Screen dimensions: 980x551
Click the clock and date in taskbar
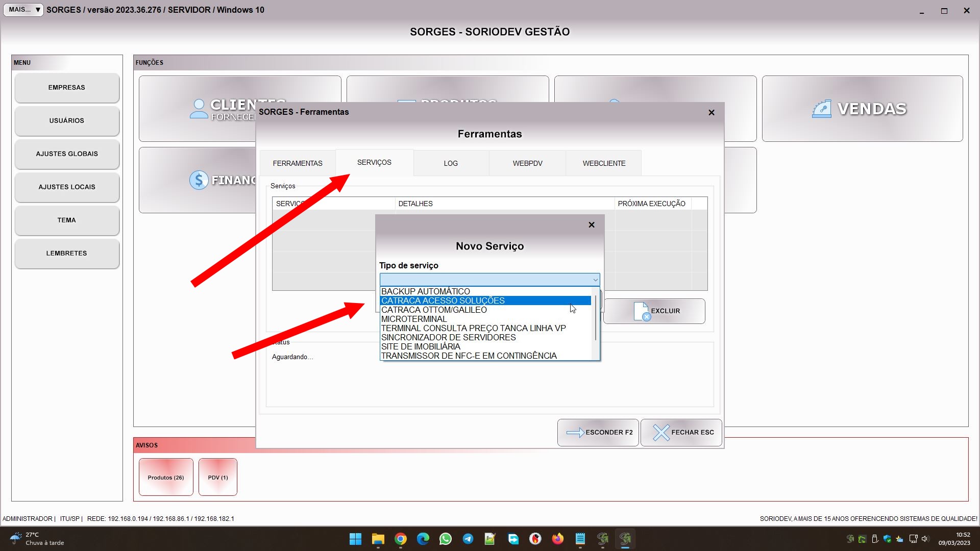click(x=954, y=539)
